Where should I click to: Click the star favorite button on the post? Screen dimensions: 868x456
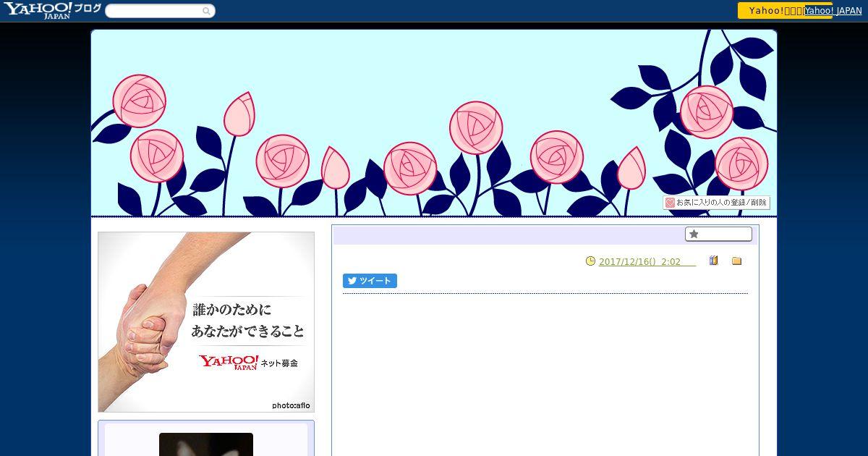(x=718, y=234)
